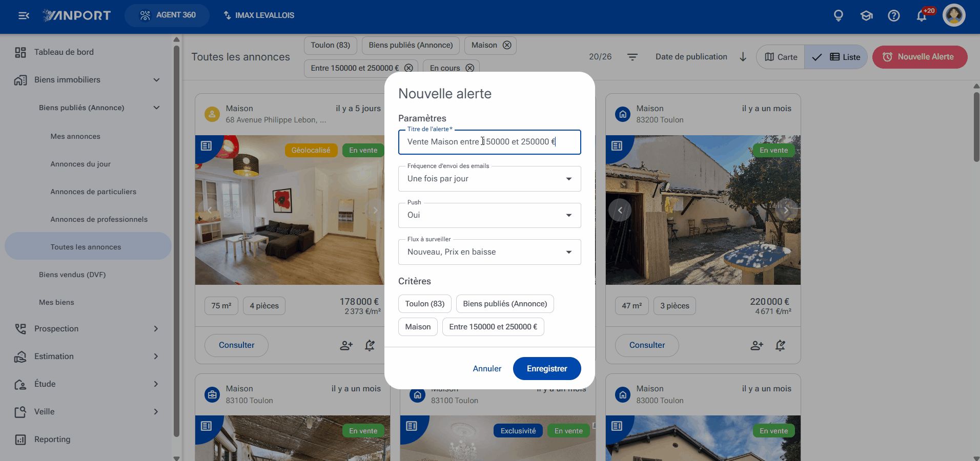Click the listing-detail icon on 68 Avenue Philippe Lebon photo
This screenshot has width=980, height=461.
pos(207,146)
